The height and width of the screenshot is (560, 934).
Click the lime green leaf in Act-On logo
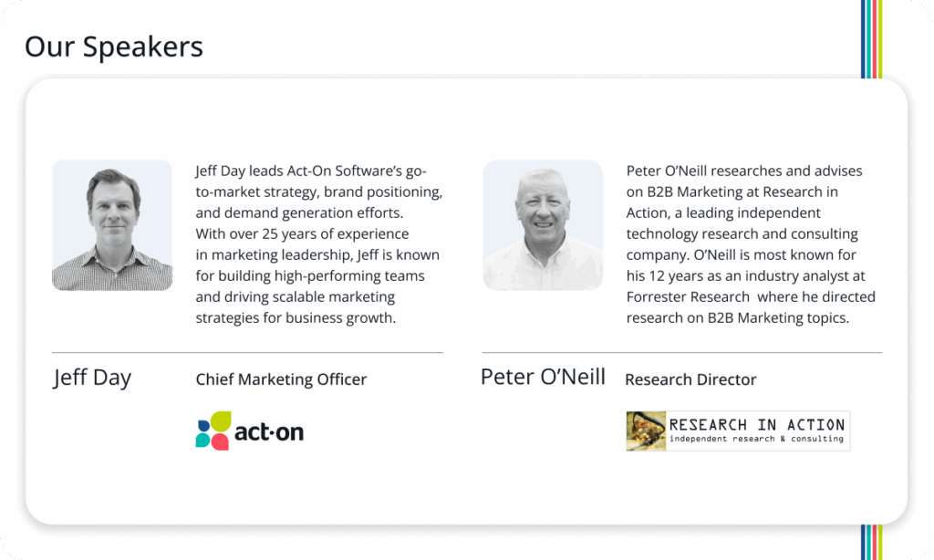[221, 421]
